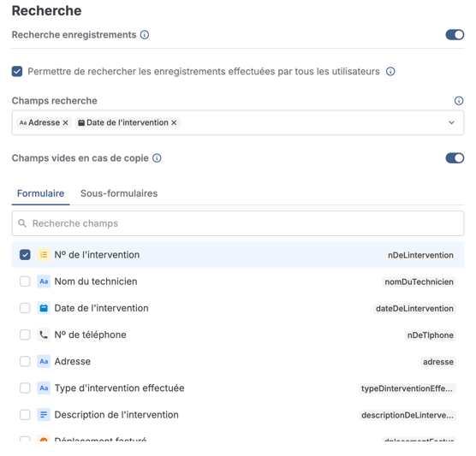The image size is (476, 456).
Task: Click info icon next to Champs vides en cas de copie
Action: (x=157, y=158)
